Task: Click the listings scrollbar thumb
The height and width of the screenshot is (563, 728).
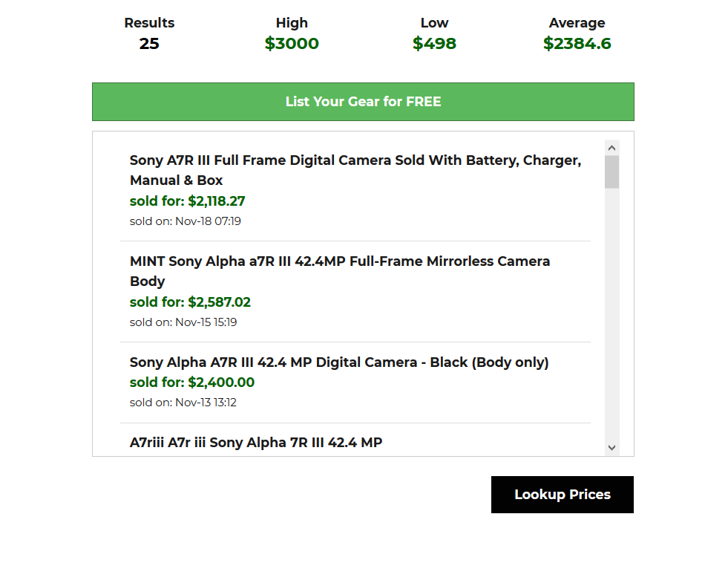Action: pos(611,172)
